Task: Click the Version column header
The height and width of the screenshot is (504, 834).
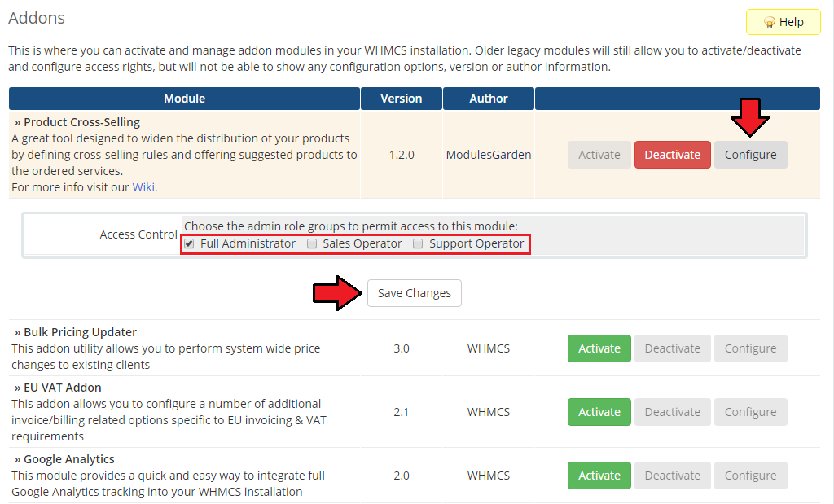Action: pyautogui.click(x=402, y=99)
